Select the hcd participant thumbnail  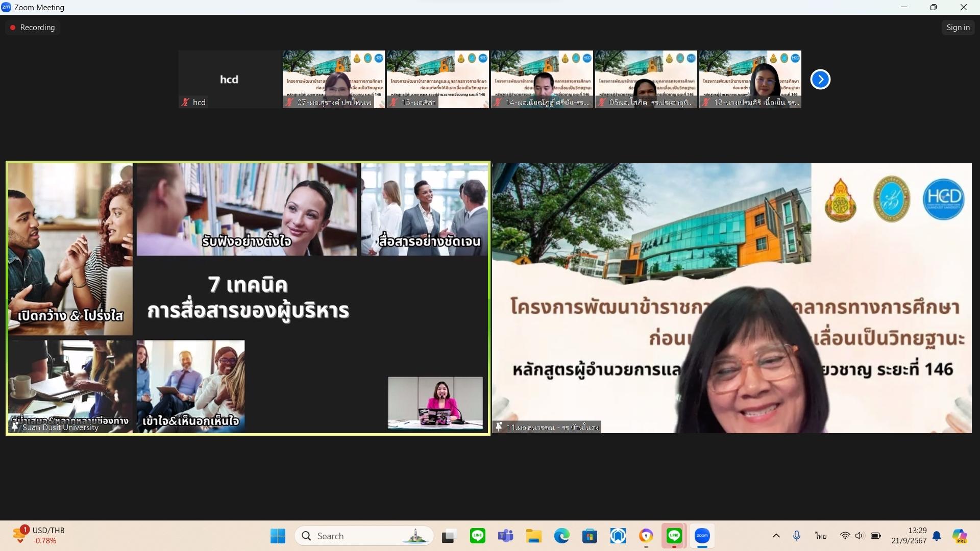229,79
